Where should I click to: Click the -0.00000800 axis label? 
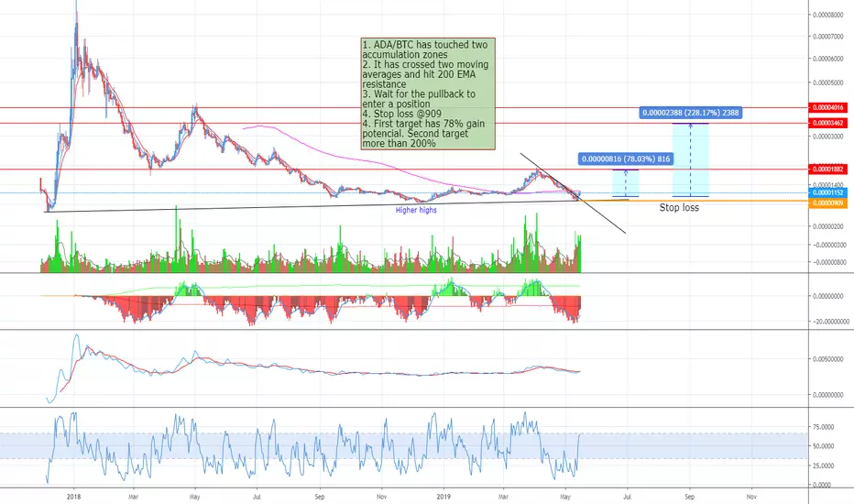(828, 263)
